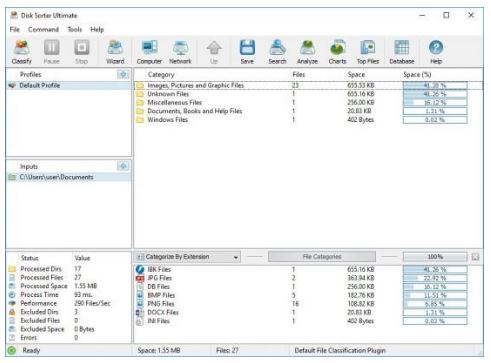Start classification with the Classify icon
This screenshot has width=491, height=363.
click(x=22, y=52)
